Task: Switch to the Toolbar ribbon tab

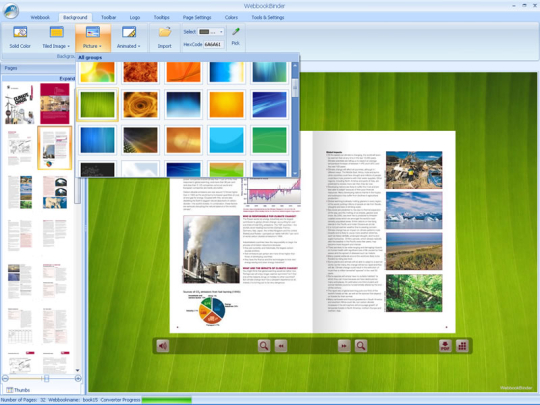Action: click(108, 17)
